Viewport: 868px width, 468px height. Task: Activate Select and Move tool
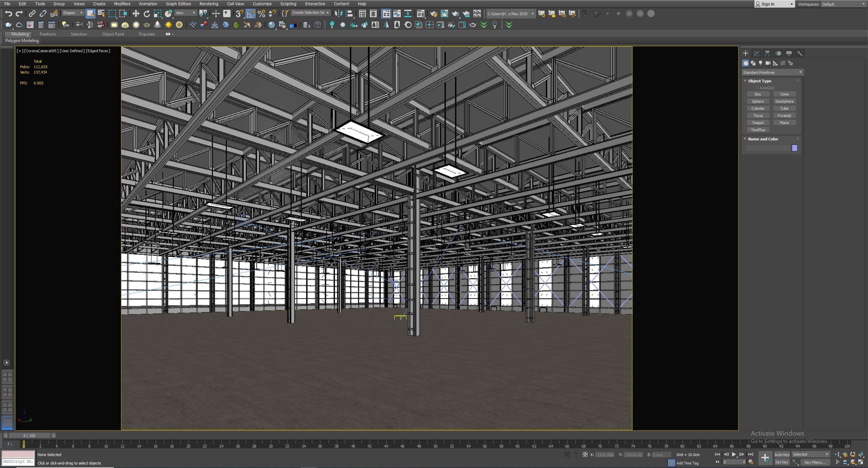pos(136,14)
